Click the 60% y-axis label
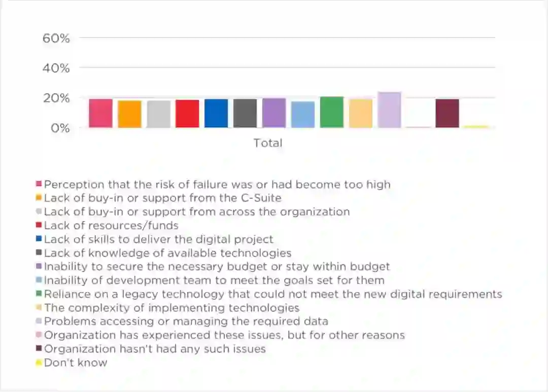The image size is (548, 392). (56, 38)
